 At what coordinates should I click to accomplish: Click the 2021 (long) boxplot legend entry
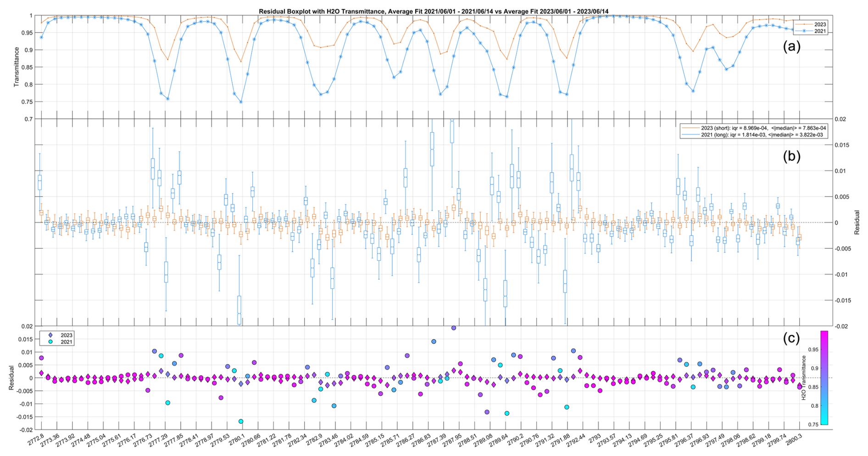click(x=754, y=135)
